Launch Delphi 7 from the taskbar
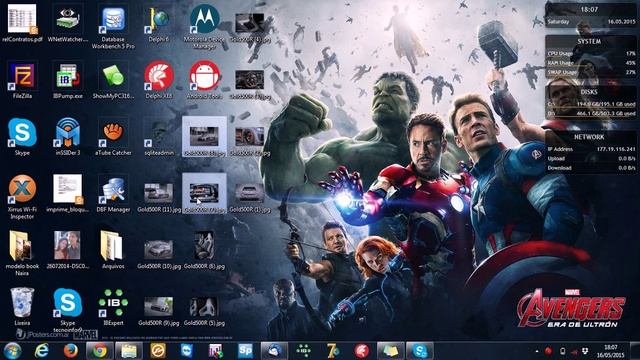Image resolution: width=640 pixels, height=360 pixels. [x=332, y=351]
